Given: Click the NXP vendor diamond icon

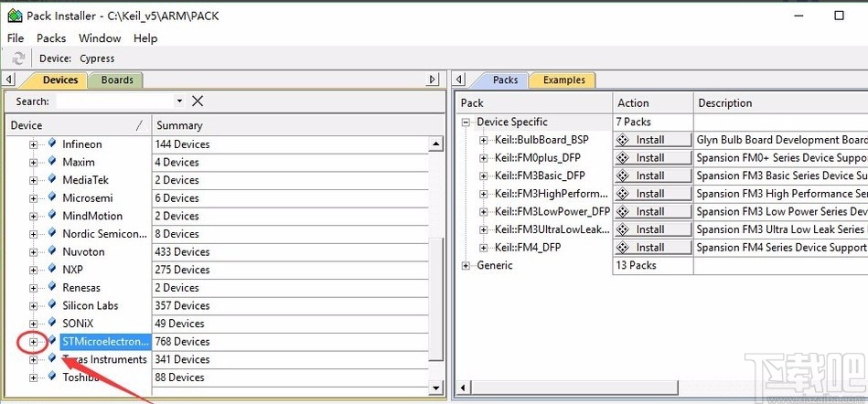Looking at the screenshot, I should pyautogui.click(x=52, y=269).
